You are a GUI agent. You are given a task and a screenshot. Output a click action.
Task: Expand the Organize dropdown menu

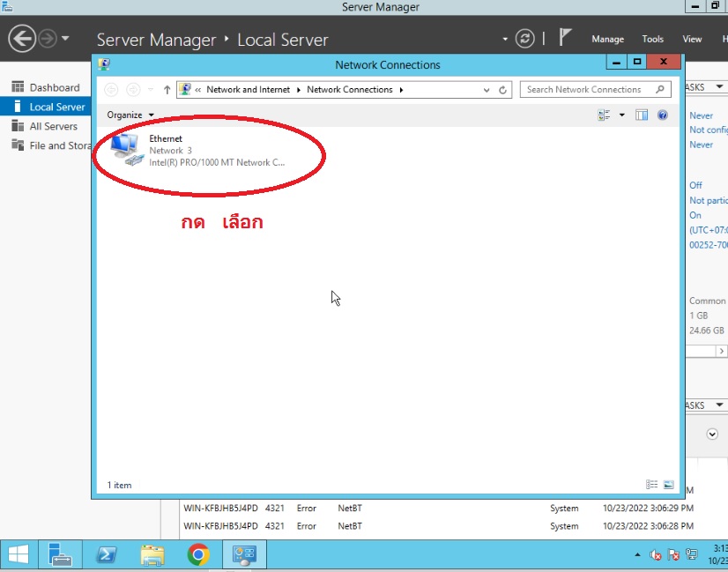130,115
